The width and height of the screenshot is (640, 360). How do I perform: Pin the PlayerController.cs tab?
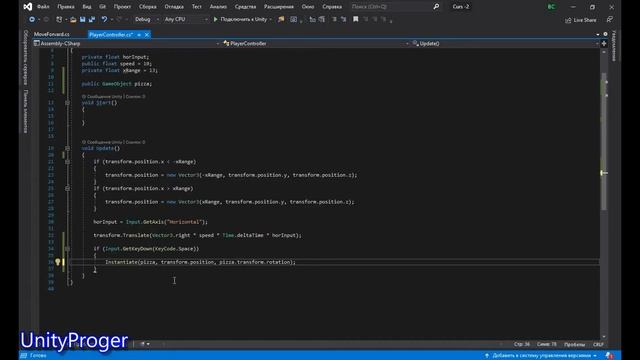click(x=139, y=35)
